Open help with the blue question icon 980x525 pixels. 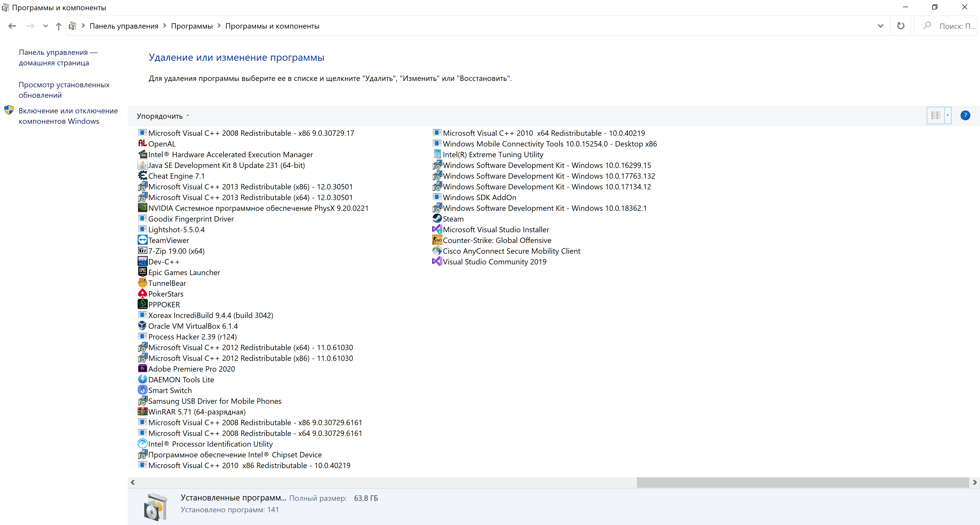pyautogui.click(x=965, y=116)
